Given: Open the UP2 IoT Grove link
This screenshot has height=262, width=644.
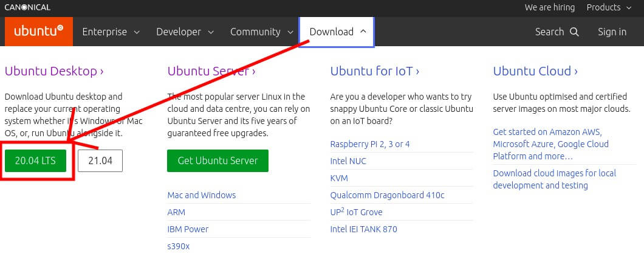Looking at the screenshot, I should pyautogui.click(x=356, y=212).
